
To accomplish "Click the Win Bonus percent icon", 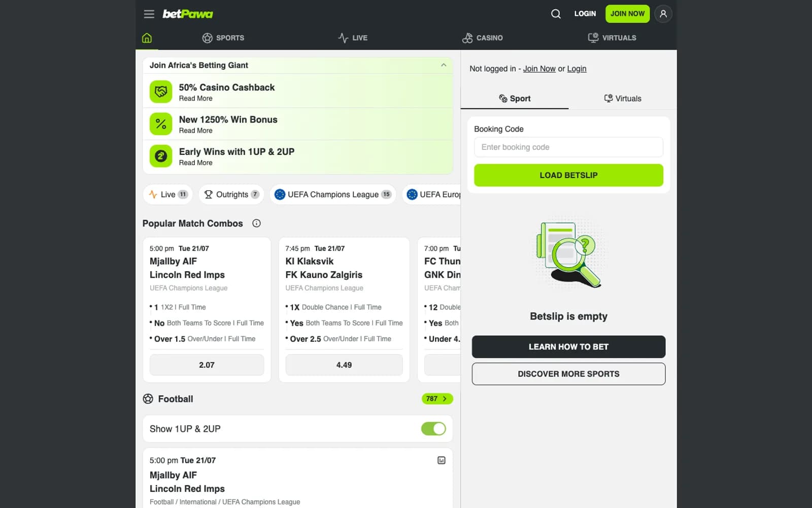I will pyautogui.click(x=161, y=123).
